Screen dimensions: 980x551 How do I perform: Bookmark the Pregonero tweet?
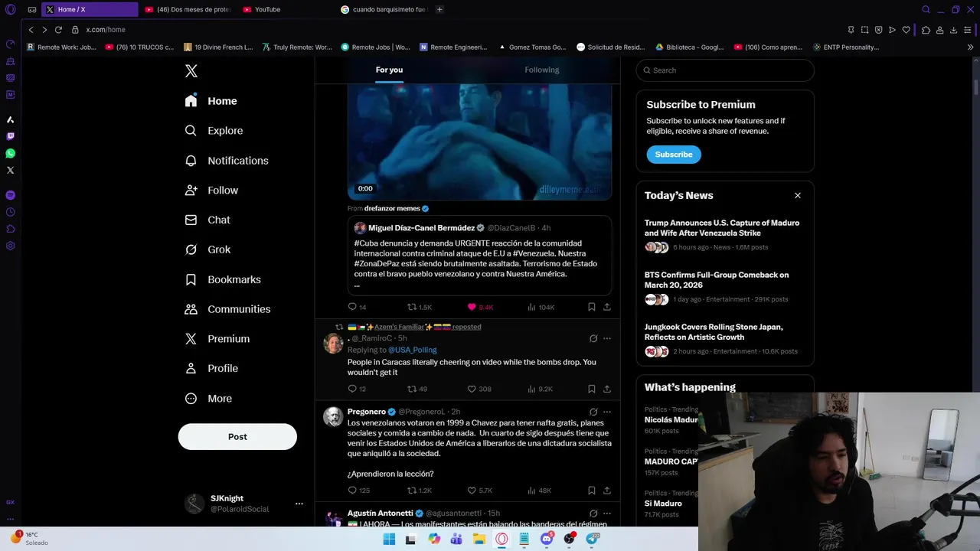click(x=591, y=491)
